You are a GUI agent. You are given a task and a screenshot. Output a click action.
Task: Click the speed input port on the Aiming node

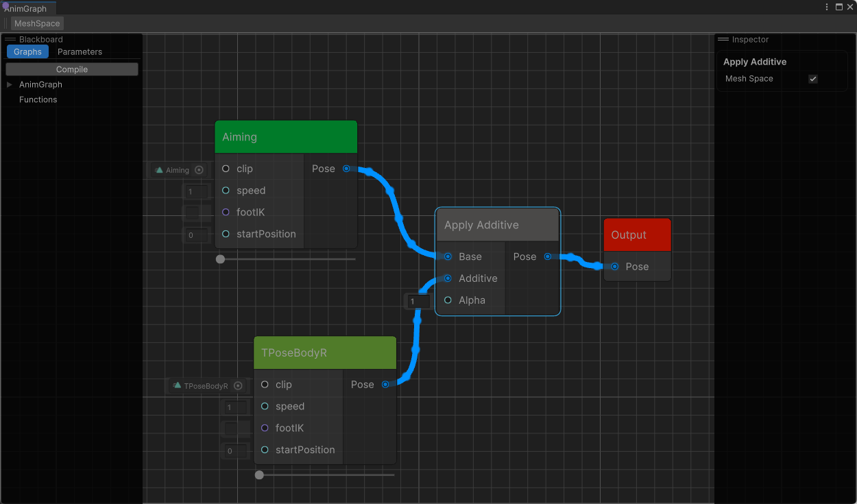click(x=226, y=191)
